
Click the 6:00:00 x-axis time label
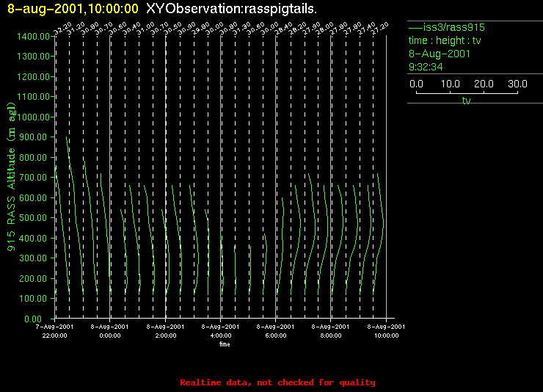tap(276, 335)
